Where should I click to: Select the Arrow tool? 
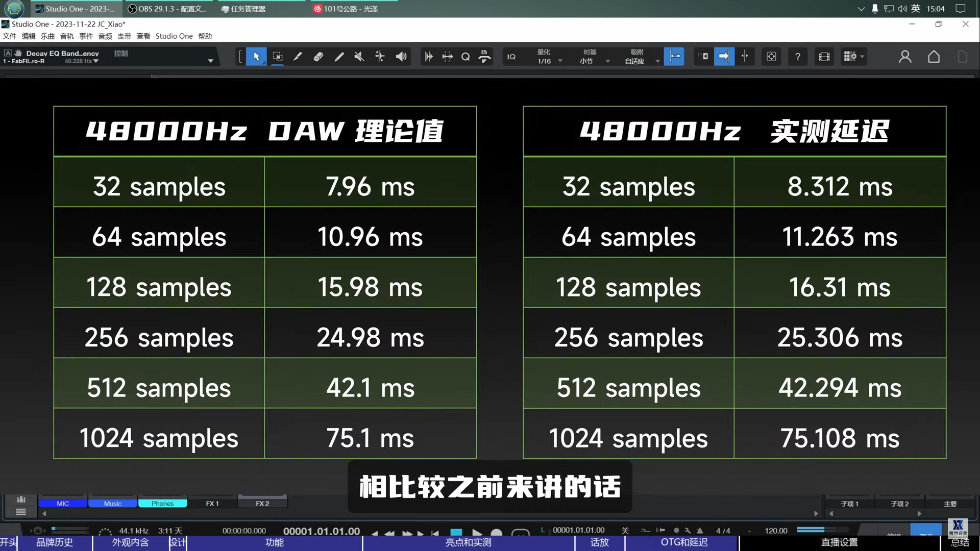pyautogui.click(x=256, y=57)
